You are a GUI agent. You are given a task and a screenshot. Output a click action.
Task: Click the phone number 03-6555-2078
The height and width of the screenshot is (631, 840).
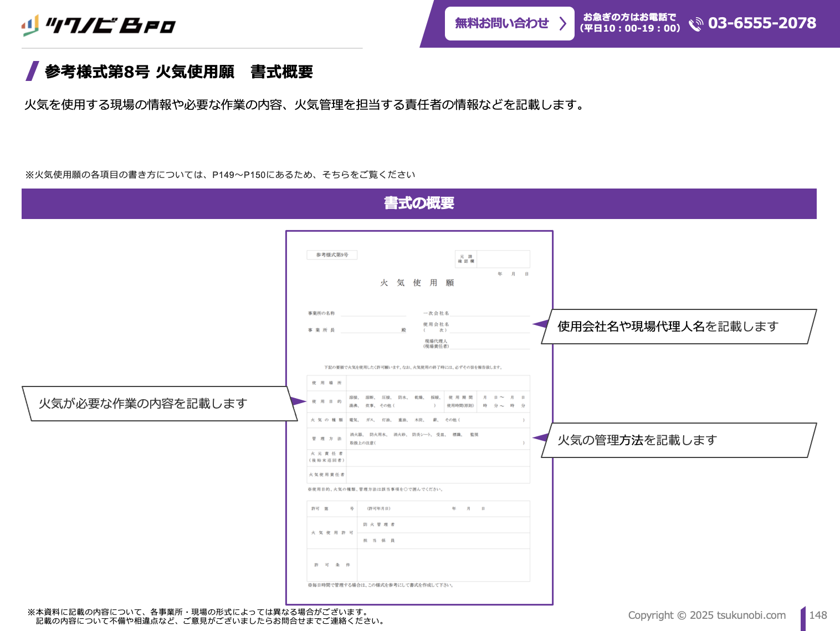pyautogui.click(x=762, y=23)
